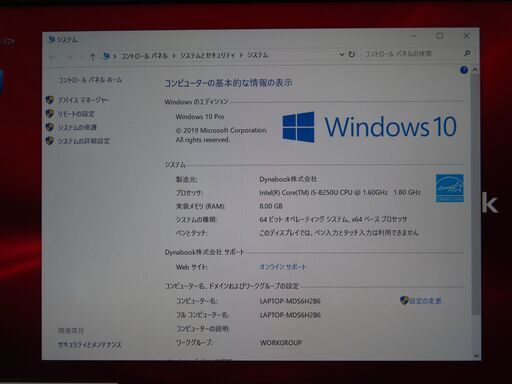Viewport: 512px width, 384px height.
Task: Click the search magnifier icon
Action: (x=467, y=53)
